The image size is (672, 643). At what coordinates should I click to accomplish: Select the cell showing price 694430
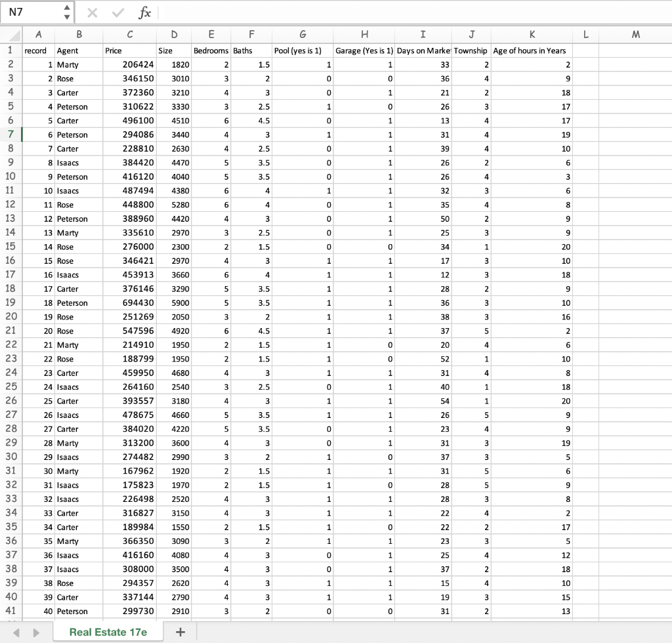(129, 302)
